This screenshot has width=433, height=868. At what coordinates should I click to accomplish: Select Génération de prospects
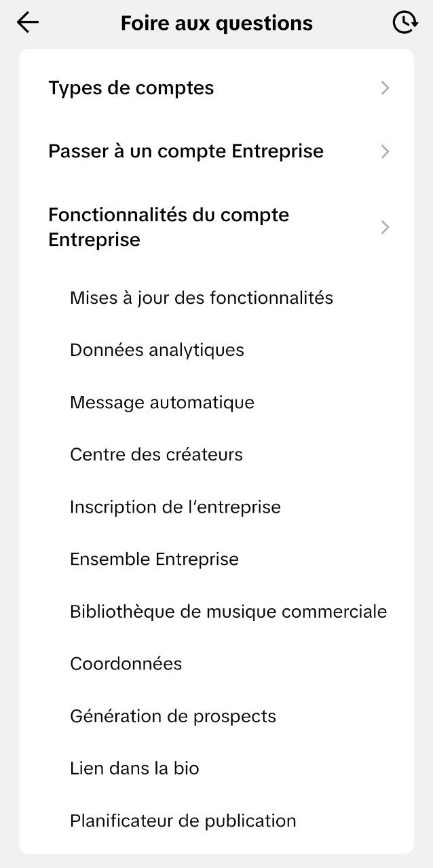[x=172, y=715]
